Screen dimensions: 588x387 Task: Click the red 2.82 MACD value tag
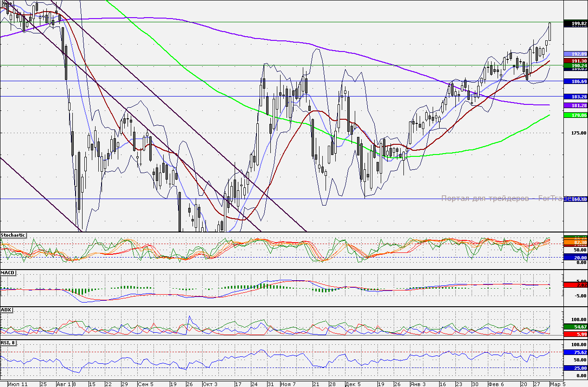pos(575,285)
